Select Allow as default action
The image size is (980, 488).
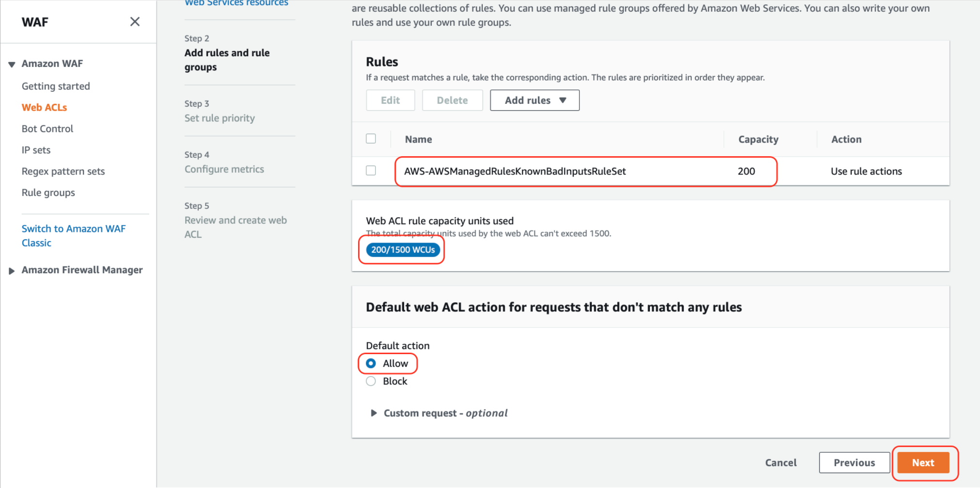(x=371, y=363)
